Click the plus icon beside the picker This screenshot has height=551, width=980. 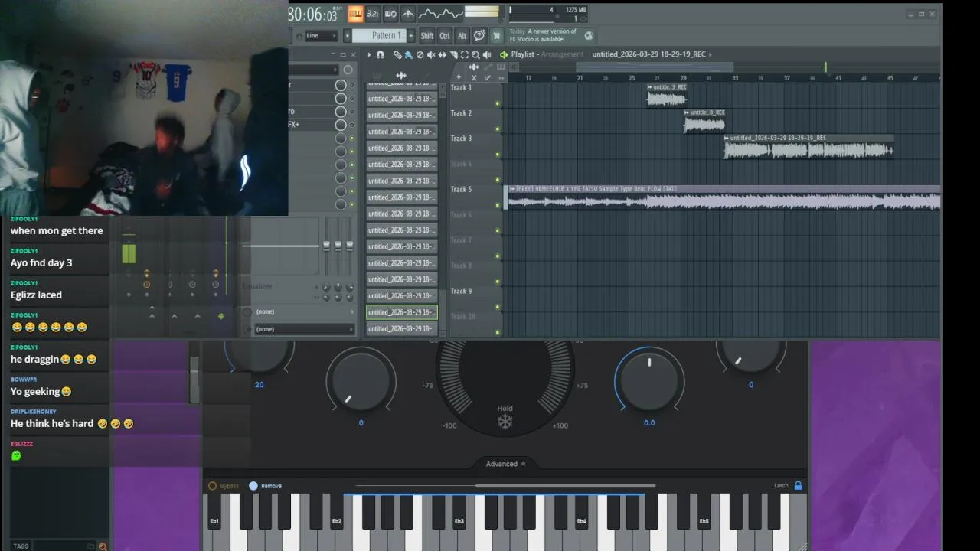coord(459,77)
